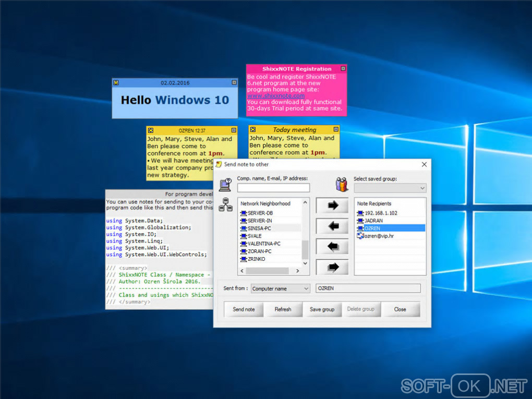Click the computer lookup icon beside address field
532x399 pixels.
tap(225, 185)
